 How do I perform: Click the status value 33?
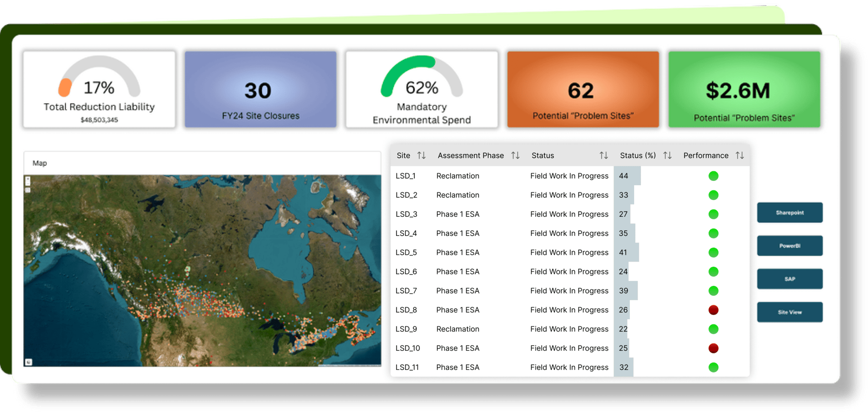tap(624, 195)
